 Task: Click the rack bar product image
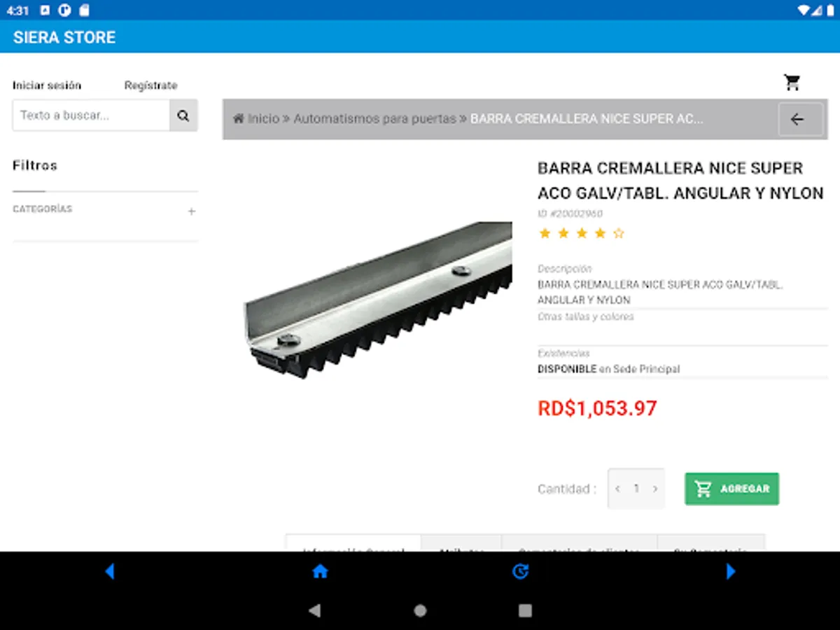tap(378, 300)
